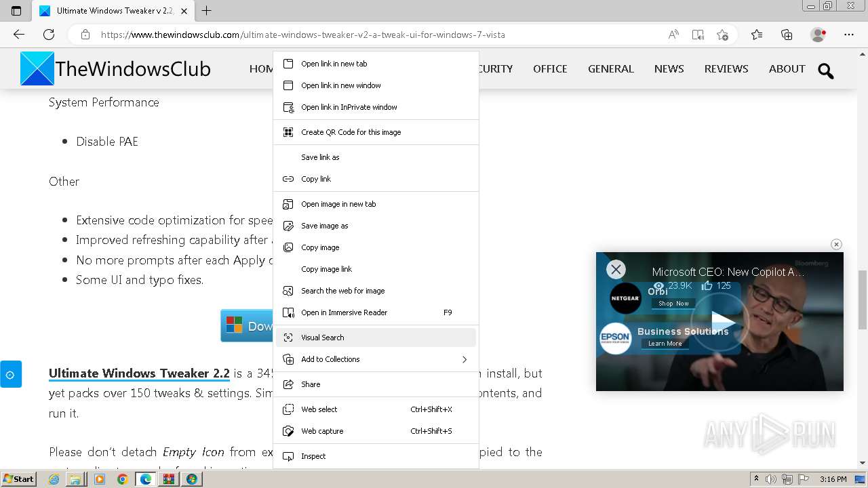Select Copy image link
The height and width of the screenshot is (488, 868).
(376, 269)
